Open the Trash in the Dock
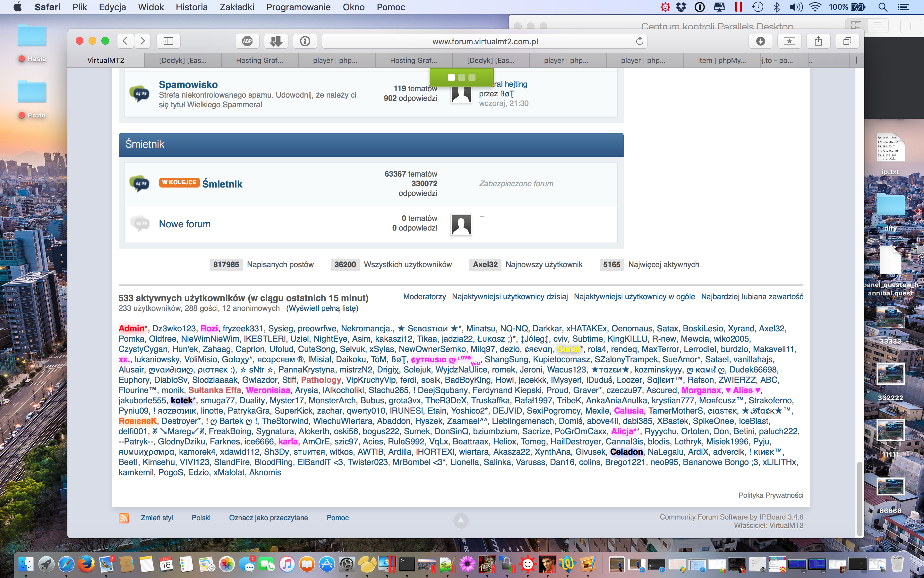 (897, 564)
